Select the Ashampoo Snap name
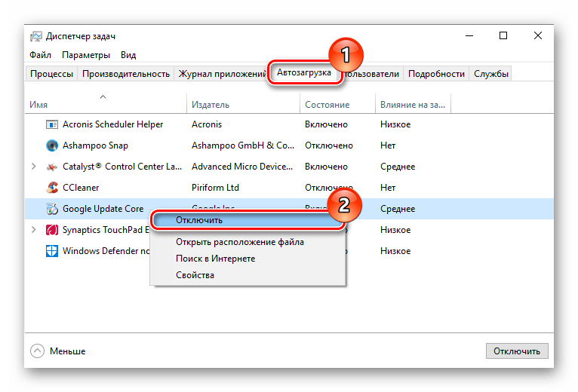The height and width of the screenshot is (392, 578). tap(95, 145)
